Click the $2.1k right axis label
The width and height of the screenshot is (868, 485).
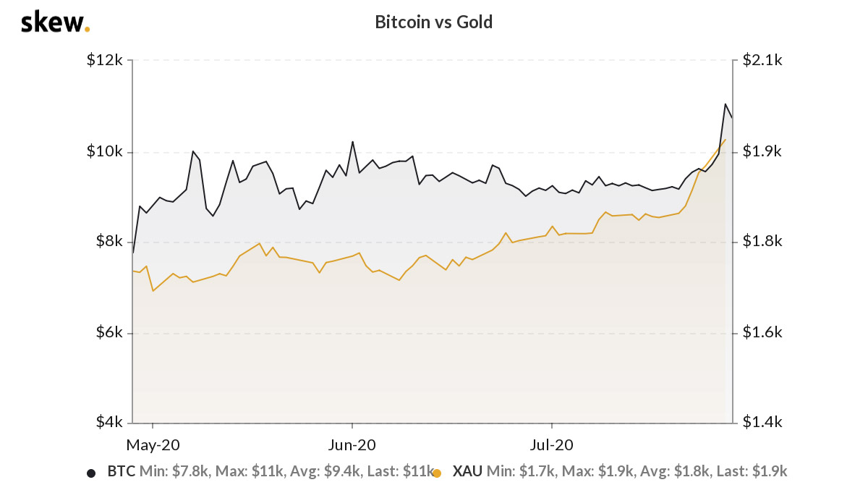pos(762,62)
